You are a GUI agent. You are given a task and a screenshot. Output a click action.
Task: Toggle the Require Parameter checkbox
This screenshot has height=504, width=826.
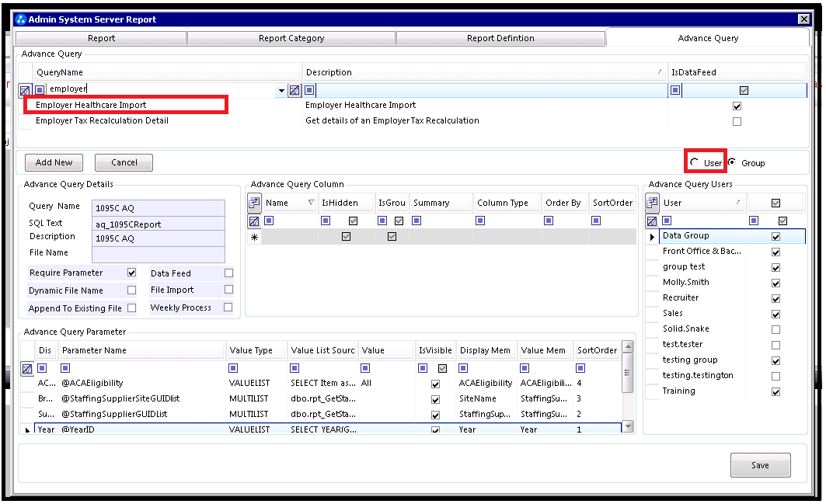coord(131,273)
